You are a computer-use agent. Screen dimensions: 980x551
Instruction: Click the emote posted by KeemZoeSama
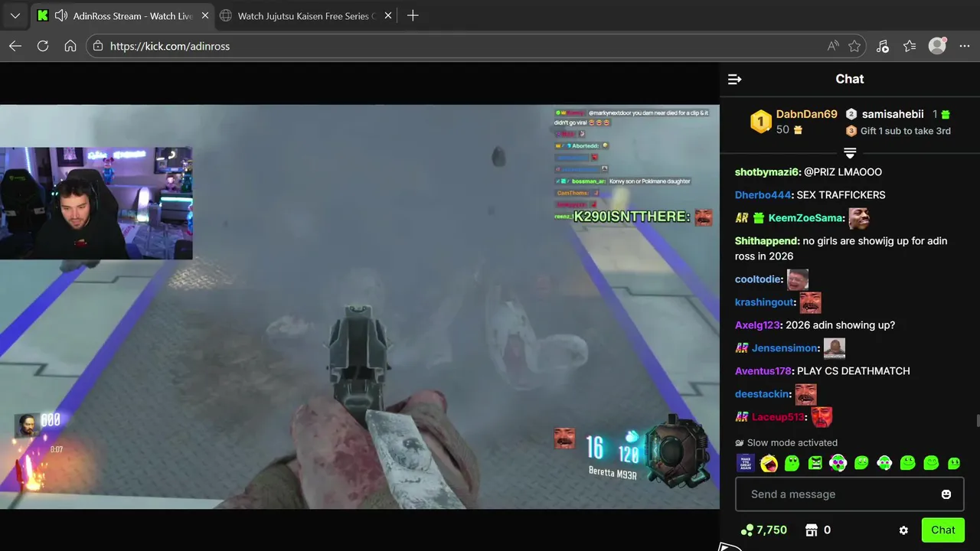(859, 218)
